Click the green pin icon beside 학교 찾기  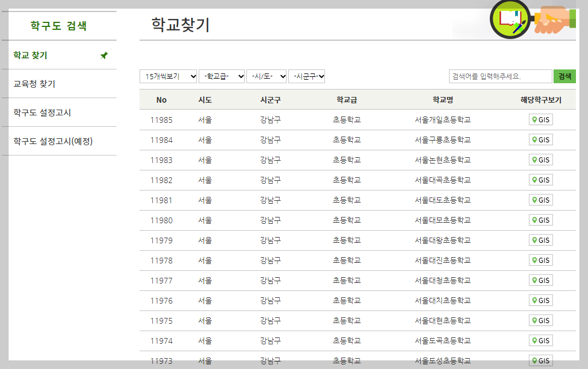pyautogui.click(x=104, y=56)
